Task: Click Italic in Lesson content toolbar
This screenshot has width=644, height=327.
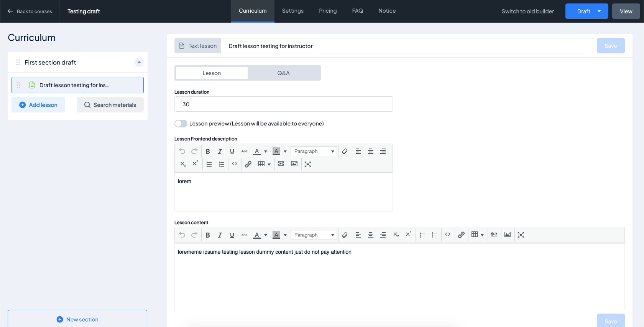Action: 220,235
